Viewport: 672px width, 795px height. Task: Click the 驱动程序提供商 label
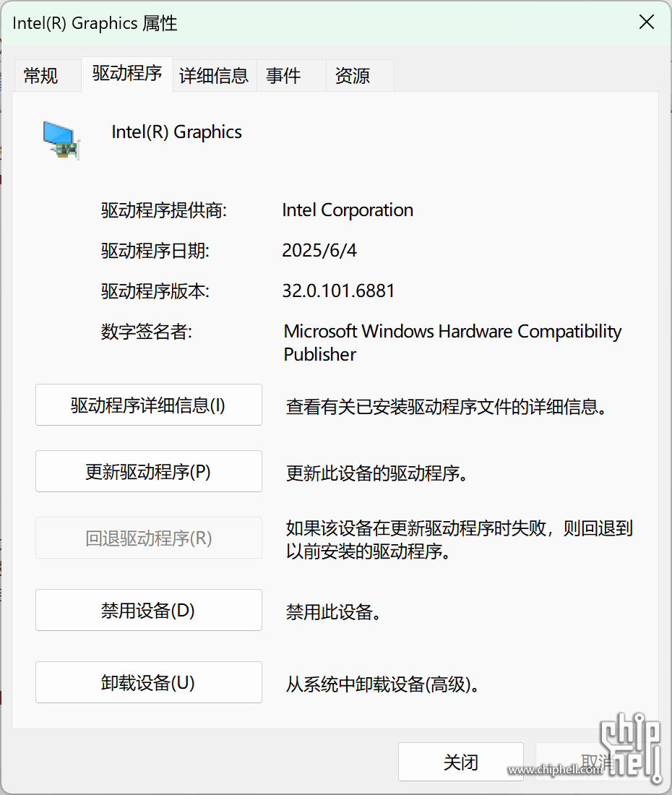click(164, 210)
